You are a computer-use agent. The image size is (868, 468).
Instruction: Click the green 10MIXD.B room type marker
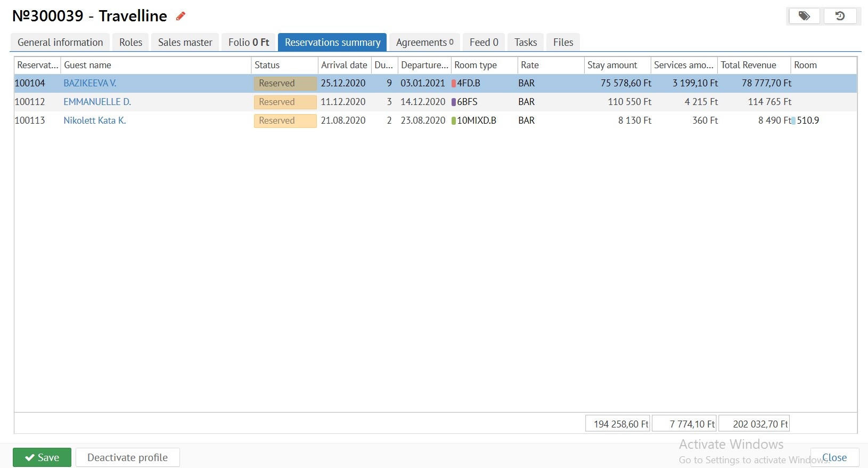[454, 121]
